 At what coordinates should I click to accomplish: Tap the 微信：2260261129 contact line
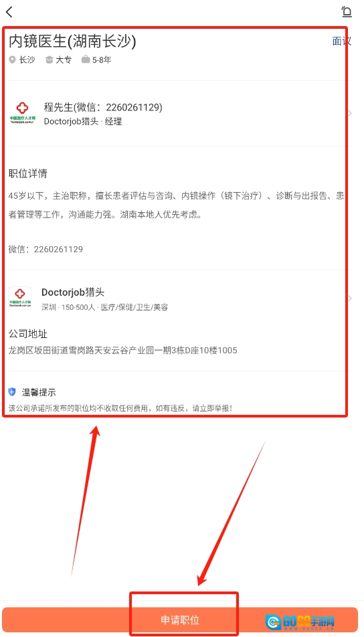(46, 249)
